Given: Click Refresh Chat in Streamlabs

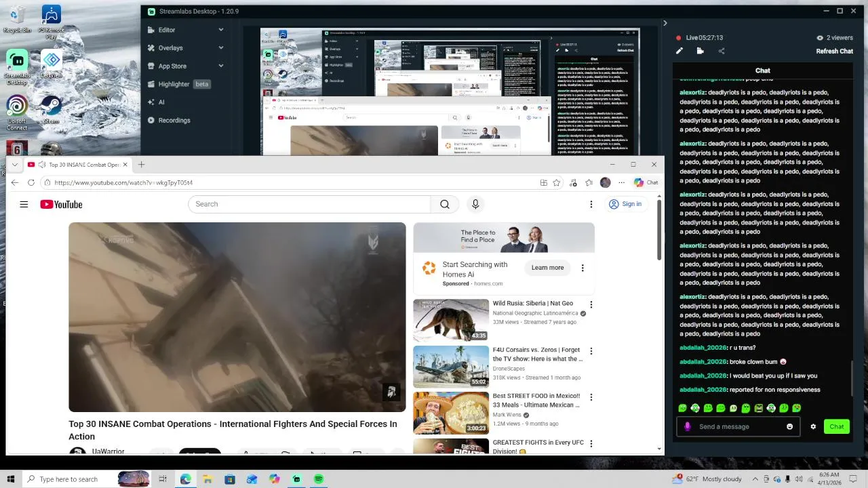Looking at the screenshot, I should [834, 51].
